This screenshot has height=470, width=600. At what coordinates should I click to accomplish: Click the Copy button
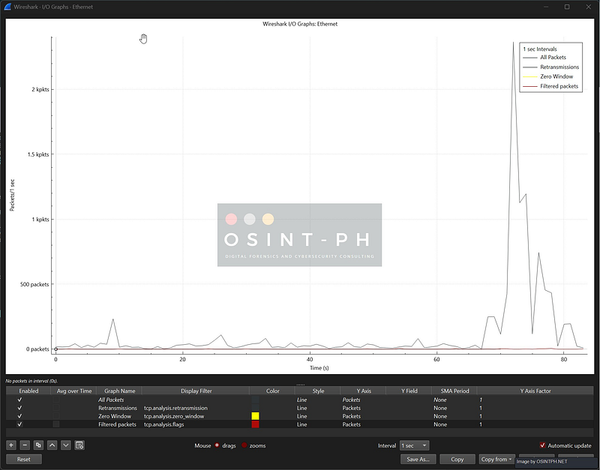click(457, 459)
